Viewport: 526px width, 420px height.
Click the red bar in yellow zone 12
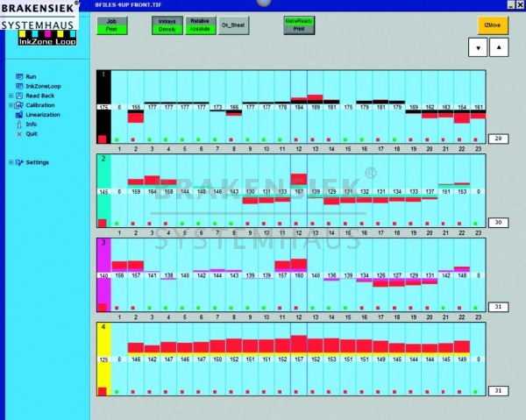(299, 344)
